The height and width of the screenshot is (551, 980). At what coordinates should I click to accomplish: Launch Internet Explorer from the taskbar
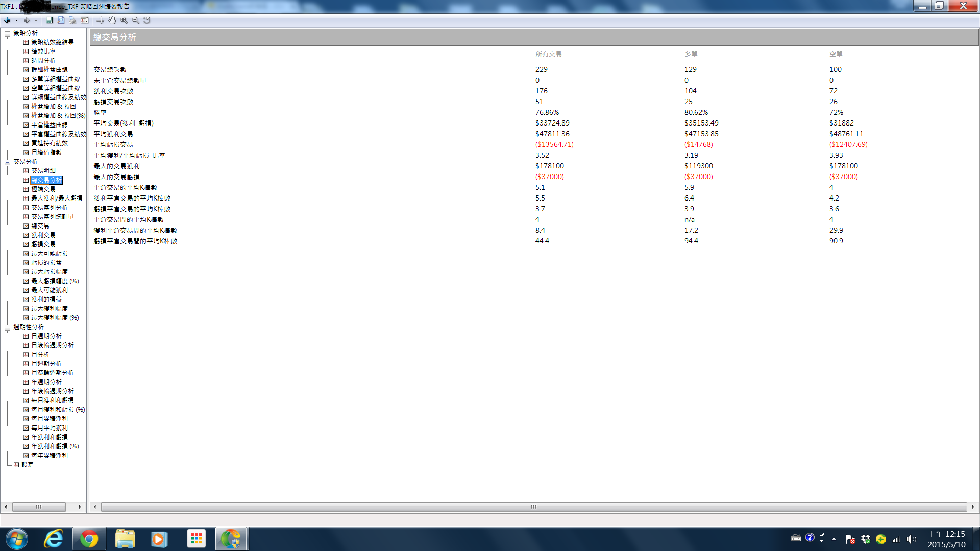[x=54, y=539]
